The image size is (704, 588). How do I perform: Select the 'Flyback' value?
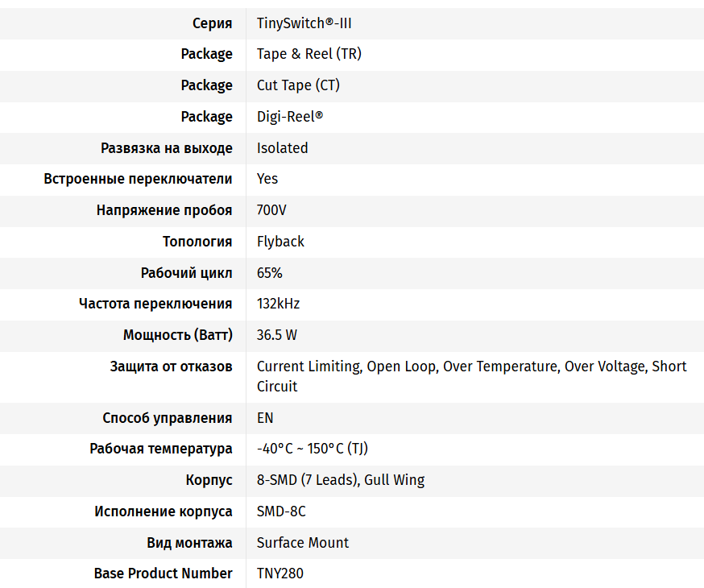[x=280, y=242]
